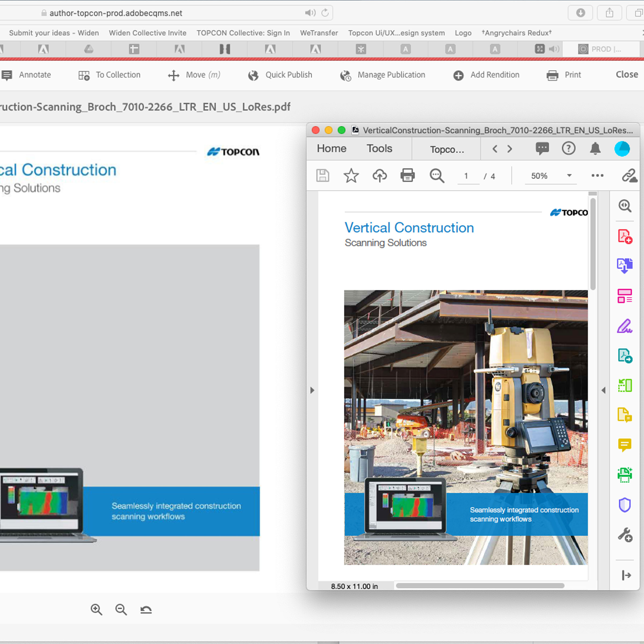The width and height of the screenshot is (644, 644).
Task: Open the More Tools wrench
Action: [x=625, y=535]
